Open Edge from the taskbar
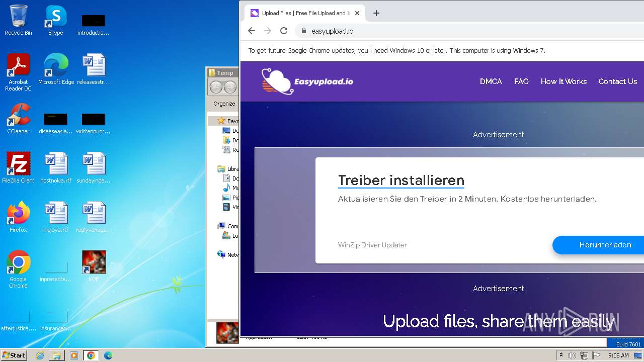 coord(108,355)
